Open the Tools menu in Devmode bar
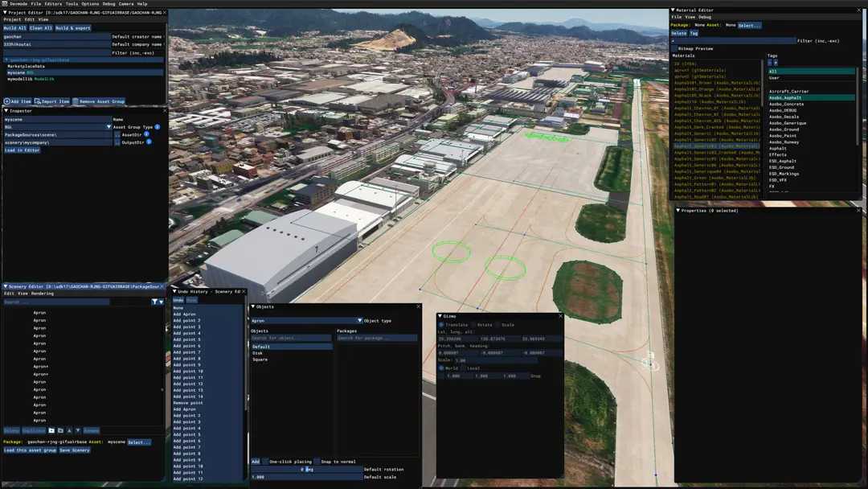This screenshot has height=489, width=868. click(x=72, y=3)
